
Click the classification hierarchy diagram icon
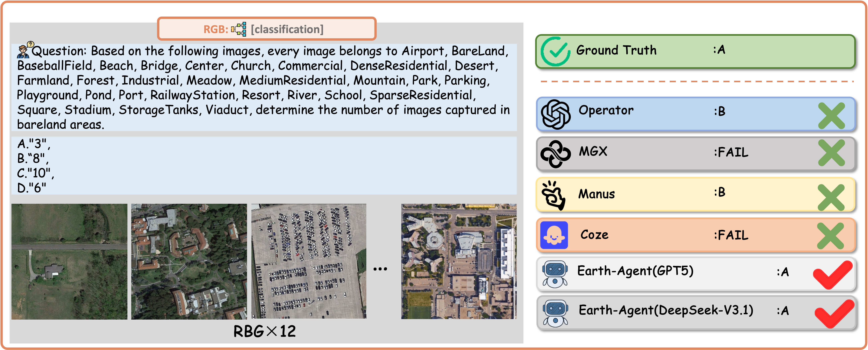pos(239,29)
